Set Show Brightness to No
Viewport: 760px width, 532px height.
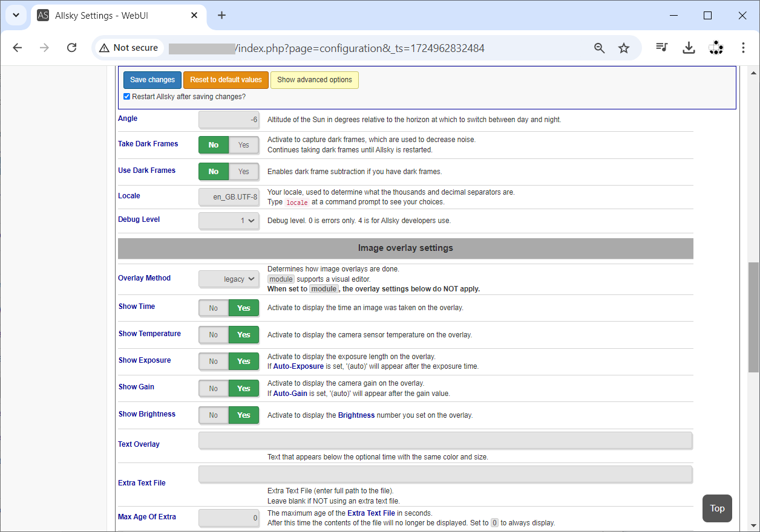pos(214,415)
